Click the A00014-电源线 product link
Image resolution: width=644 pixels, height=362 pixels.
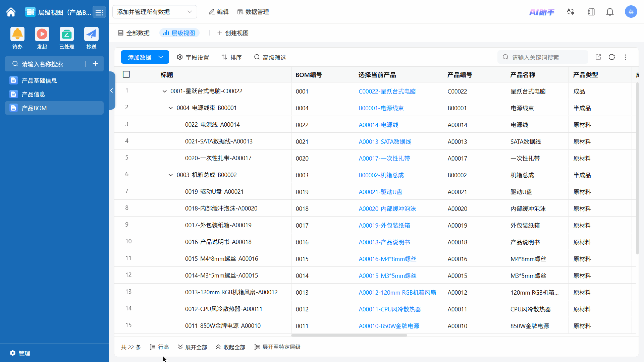(378, 125)
